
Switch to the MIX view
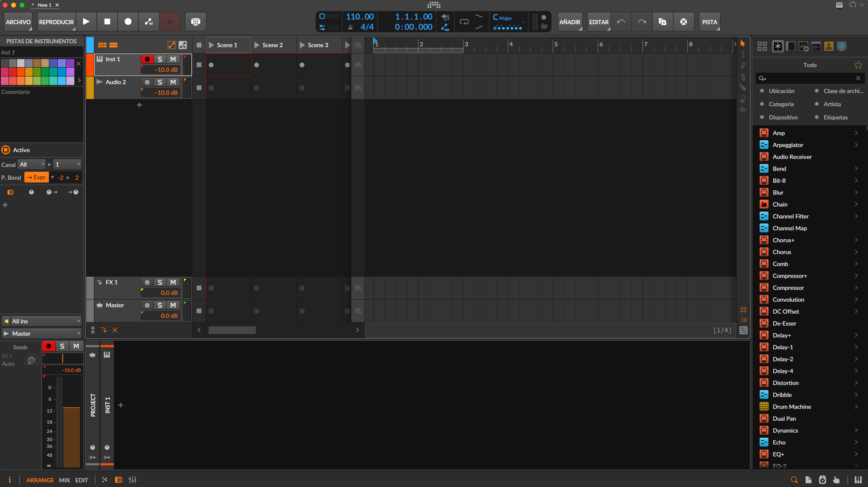pyautogui.click(x=64, y=480)
